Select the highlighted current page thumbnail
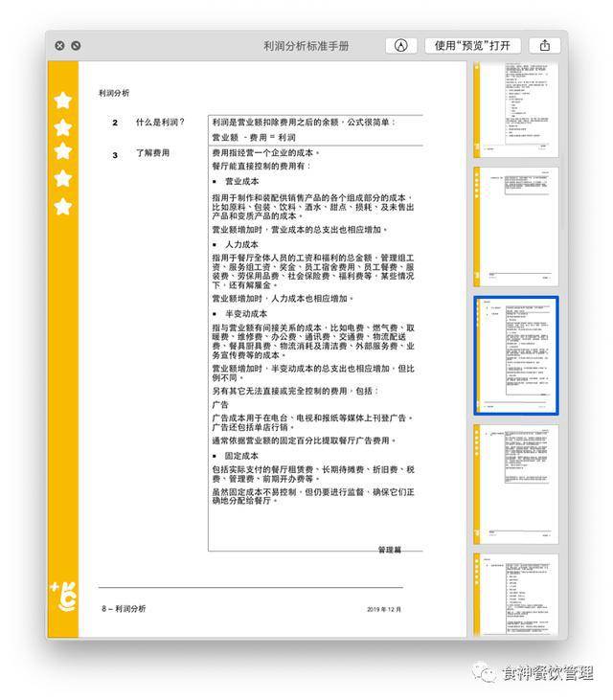The width and height of the screenshot is (613, 700). coord(516,355)
